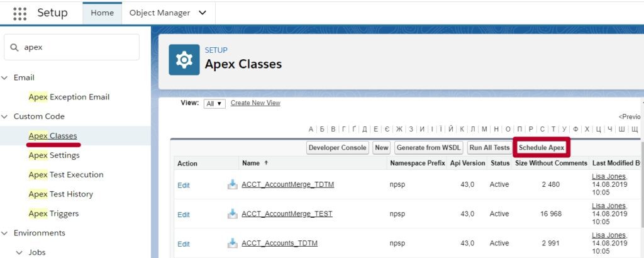Click the Developer Console button
The width and height of the screenshot is (644, 258).
coord(338,147)
